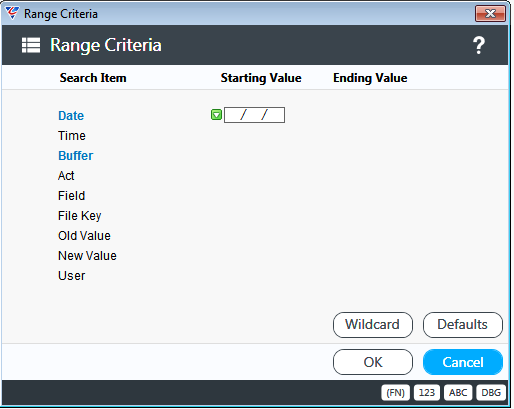This screenshot has height=409, width=514.
Task: Click the Date starting value field
Action: [x=254, y=115]
